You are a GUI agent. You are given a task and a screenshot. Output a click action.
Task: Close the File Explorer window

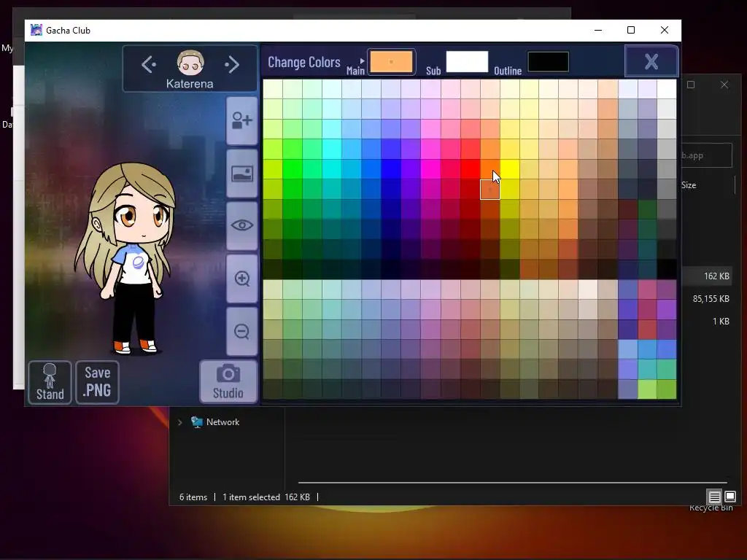point(724,85)
